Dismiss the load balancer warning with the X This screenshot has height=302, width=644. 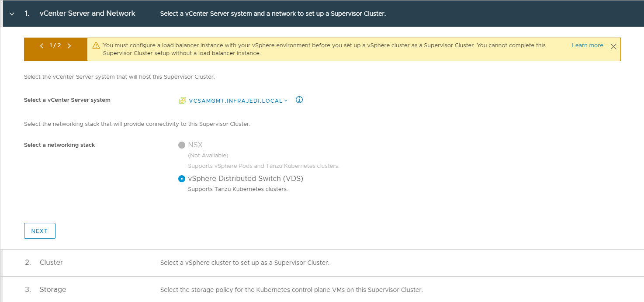[x=613, y=46]
